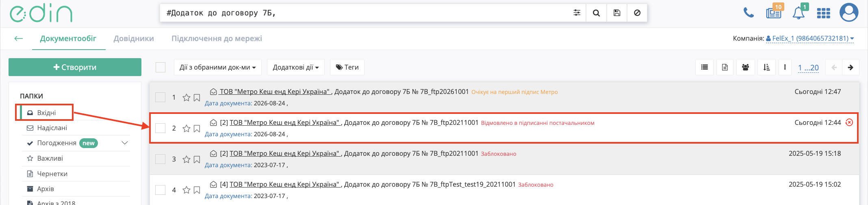
Task: Bookmark document number 1
Action: [197, 98]
